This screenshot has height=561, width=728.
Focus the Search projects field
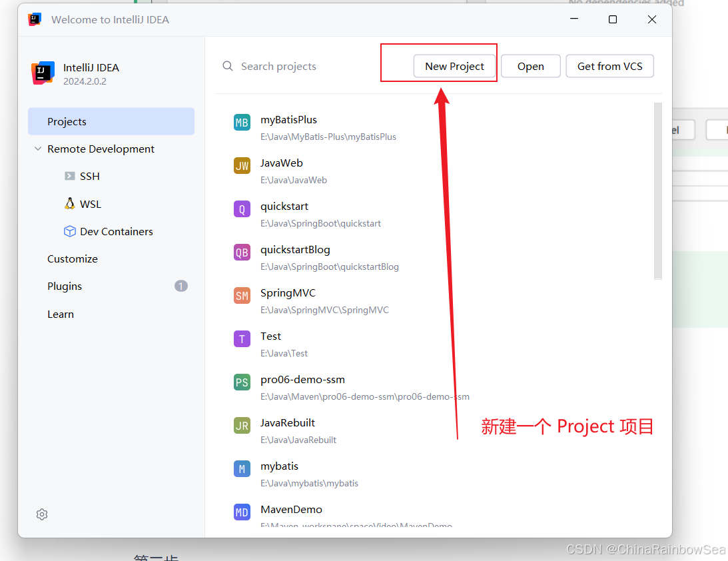point(278,67)
